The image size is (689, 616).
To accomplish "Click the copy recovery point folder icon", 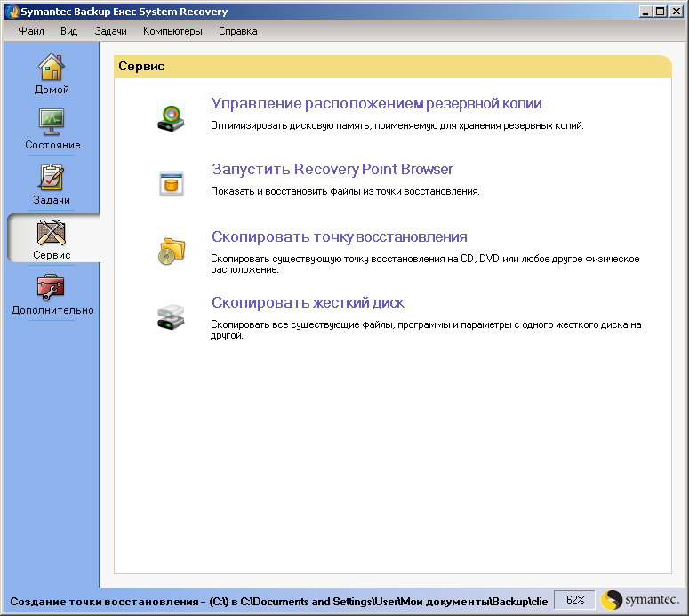I will click(172, 251).
